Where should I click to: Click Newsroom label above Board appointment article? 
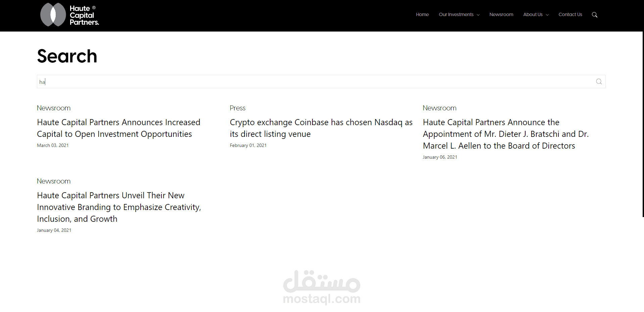coord(440,108)
